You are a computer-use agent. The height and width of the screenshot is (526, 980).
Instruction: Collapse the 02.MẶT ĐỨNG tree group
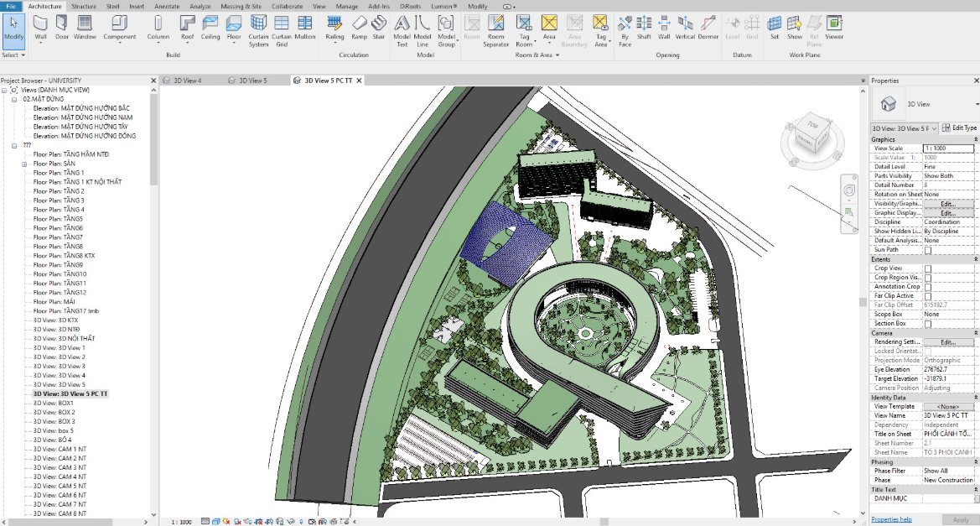[15, 99]
